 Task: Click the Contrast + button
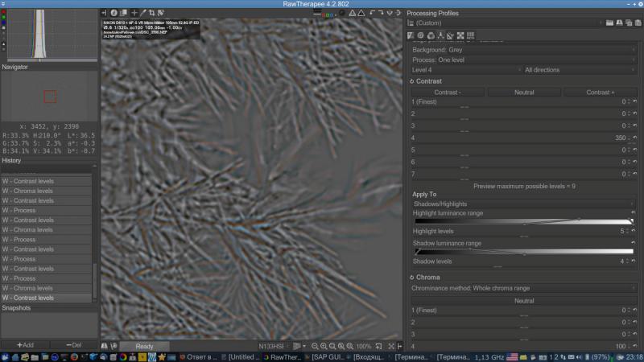pyautogui.click(x=600, y=93)
